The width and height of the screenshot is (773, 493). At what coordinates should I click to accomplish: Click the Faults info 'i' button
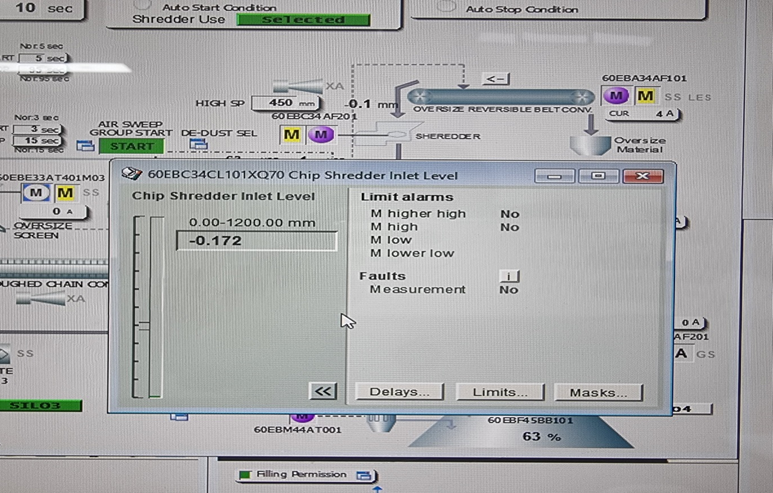(x=509, y=275)
